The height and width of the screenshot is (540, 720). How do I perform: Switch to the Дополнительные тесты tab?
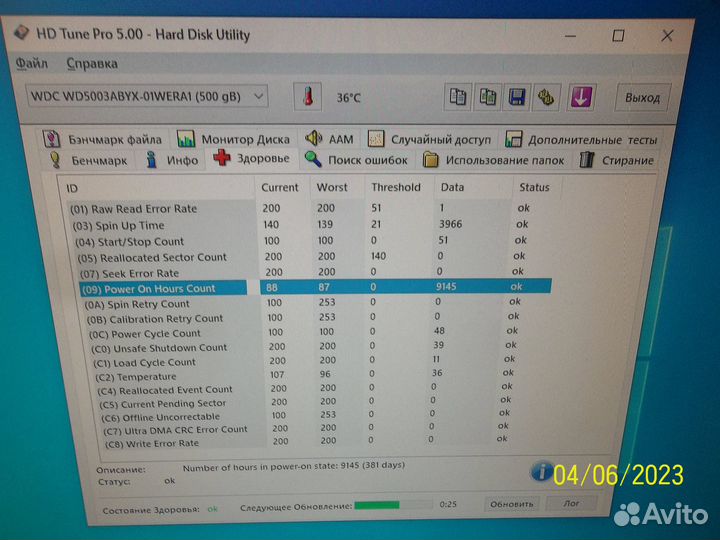(x=581, y=140)
